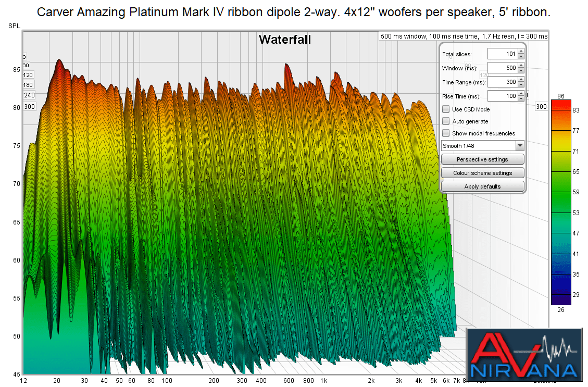Click the "41" colour scale value
Screen dimensions: 588x387
pos(576,254)
